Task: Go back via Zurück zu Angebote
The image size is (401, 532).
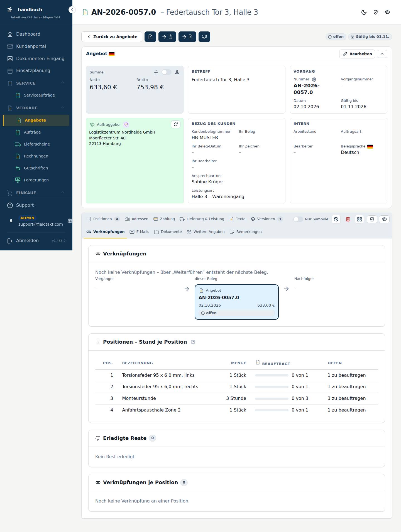Action: point(112,37)
